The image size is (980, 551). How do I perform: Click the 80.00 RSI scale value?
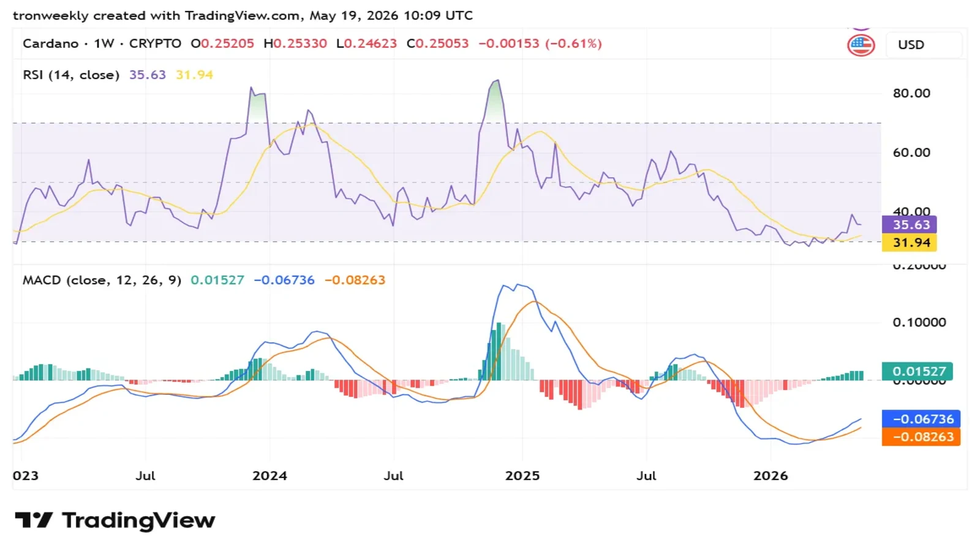tap(911, 93)
